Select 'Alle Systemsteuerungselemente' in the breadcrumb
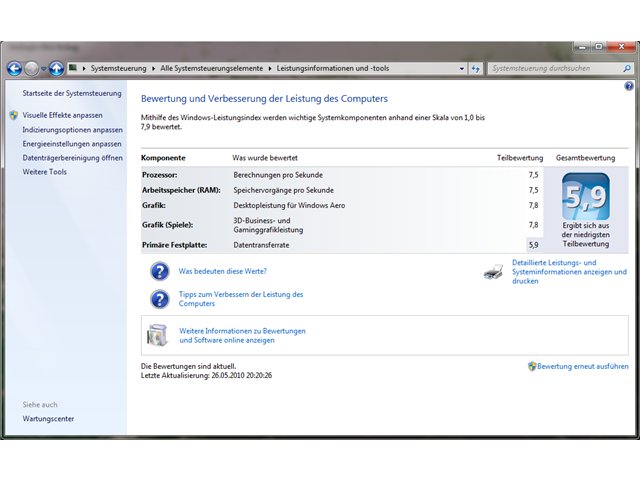 coord(211,69)
